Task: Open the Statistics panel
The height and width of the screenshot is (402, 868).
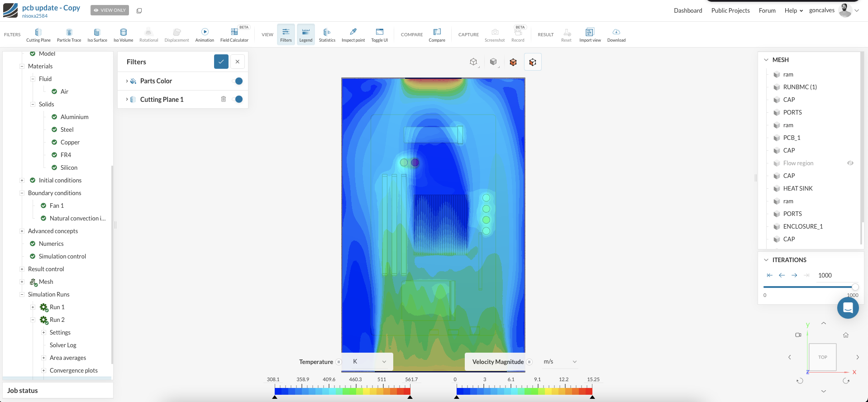Action: 327,34
